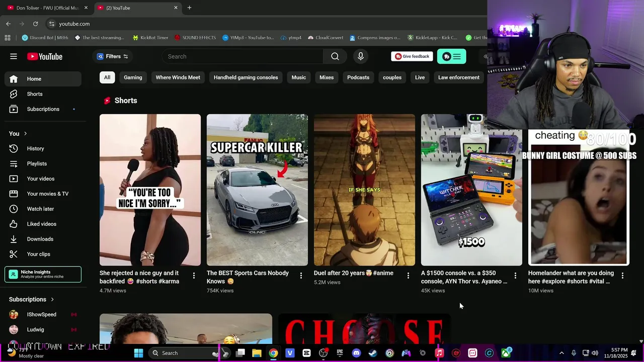
Task: Open more options for "The BEST Sports Cars"
Action: [301, 276]
